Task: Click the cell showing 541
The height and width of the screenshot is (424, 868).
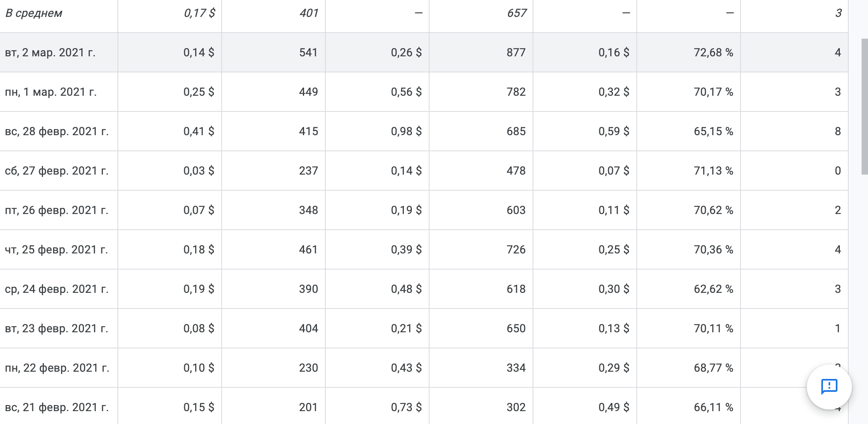Action: pyautogui.click(x=309, y=53)
